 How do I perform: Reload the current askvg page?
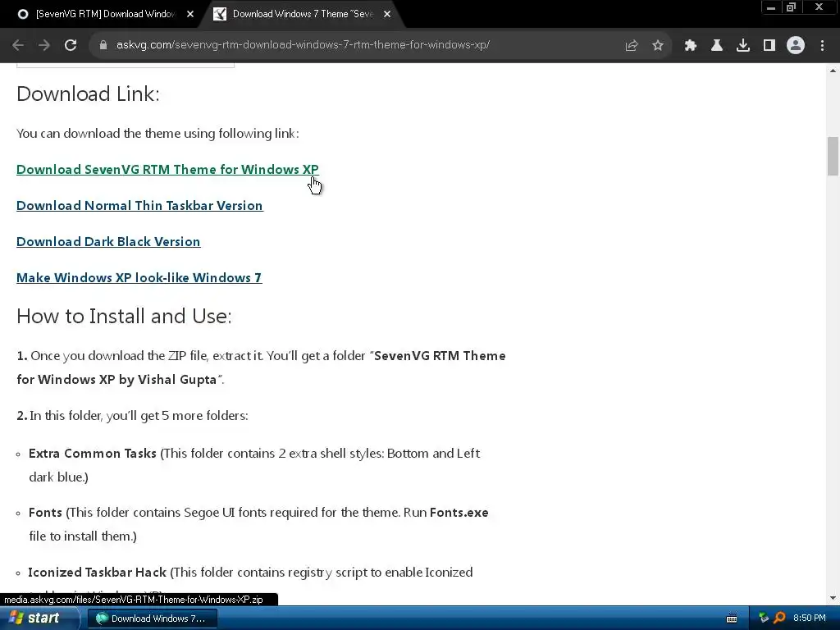(x=71, y=46)
